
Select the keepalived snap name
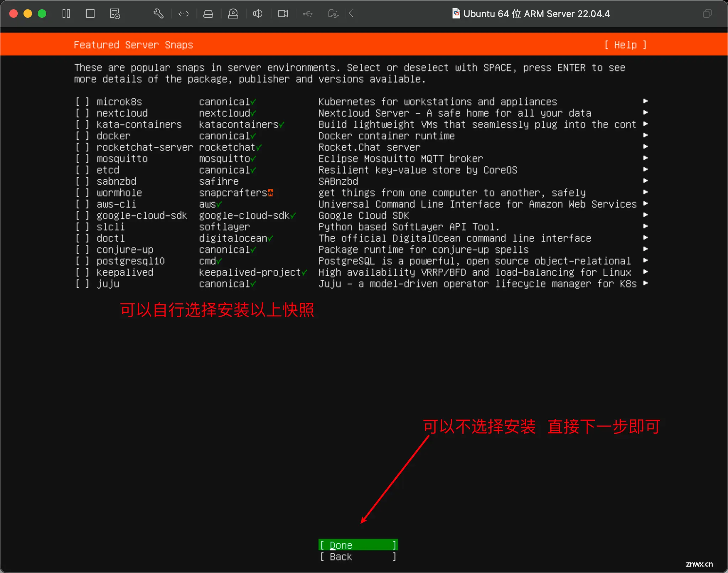click(125, 273)
